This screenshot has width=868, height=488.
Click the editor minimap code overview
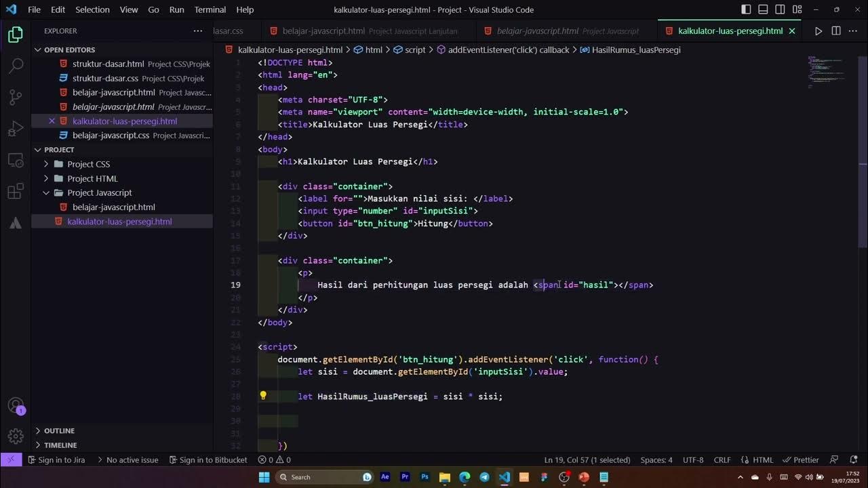click(x=826, y=71)
